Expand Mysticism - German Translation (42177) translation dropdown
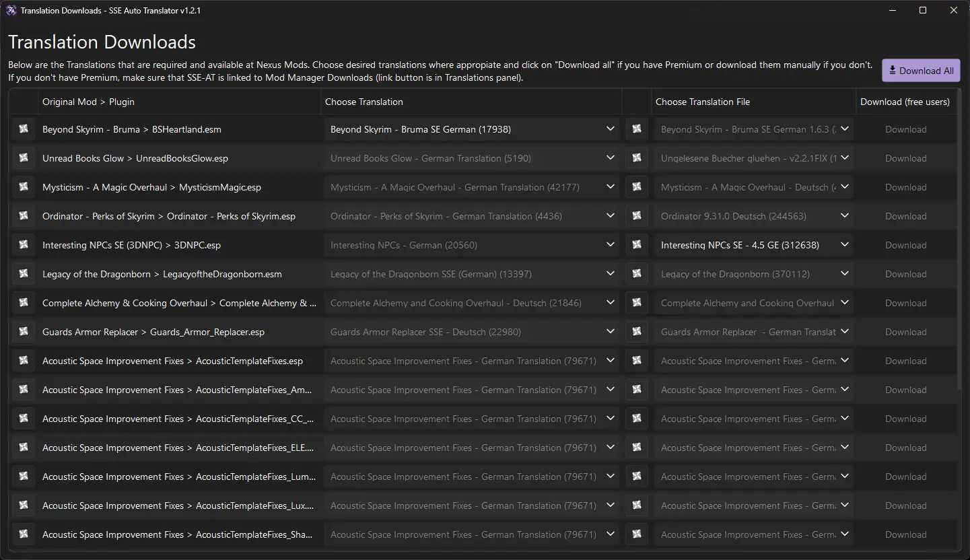The height and width of the screenshot is (560, 970). [x=472, y=187]
